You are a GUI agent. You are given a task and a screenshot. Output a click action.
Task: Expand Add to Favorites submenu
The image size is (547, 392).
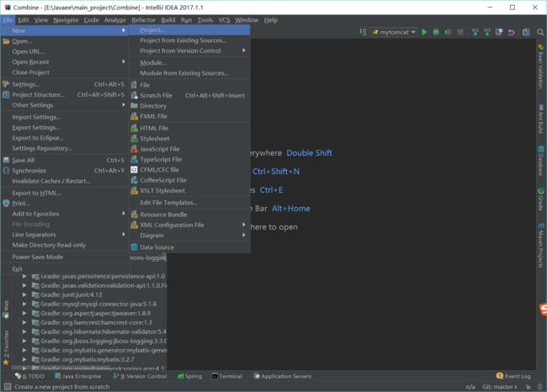(x=65, y=214)
